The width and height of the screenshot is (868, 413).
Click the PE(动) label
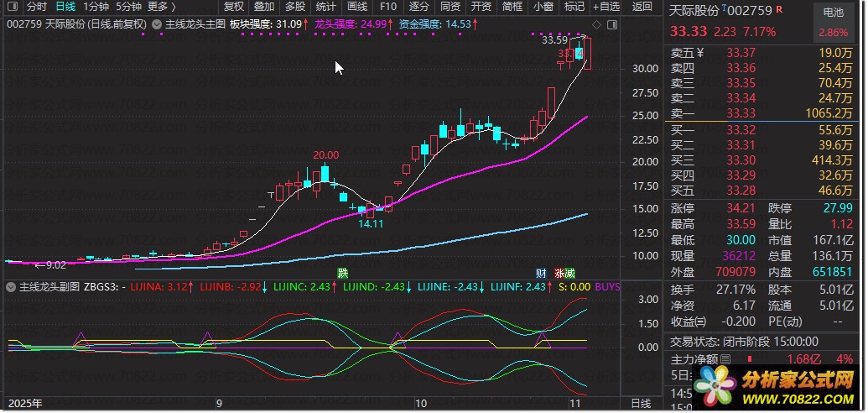(x=787, y=322)
